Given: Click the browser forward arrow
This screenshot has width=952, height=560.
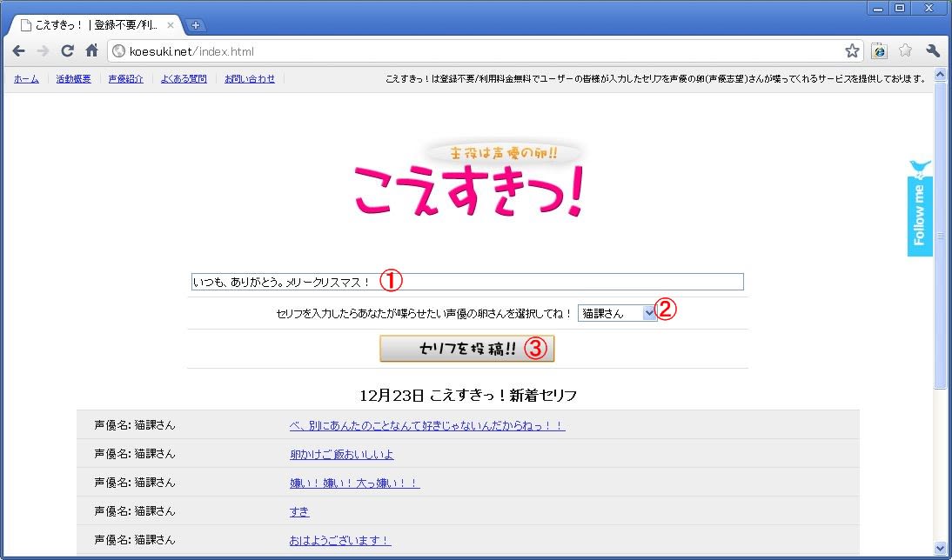Looking at the screenshot, I should point(43,51).
